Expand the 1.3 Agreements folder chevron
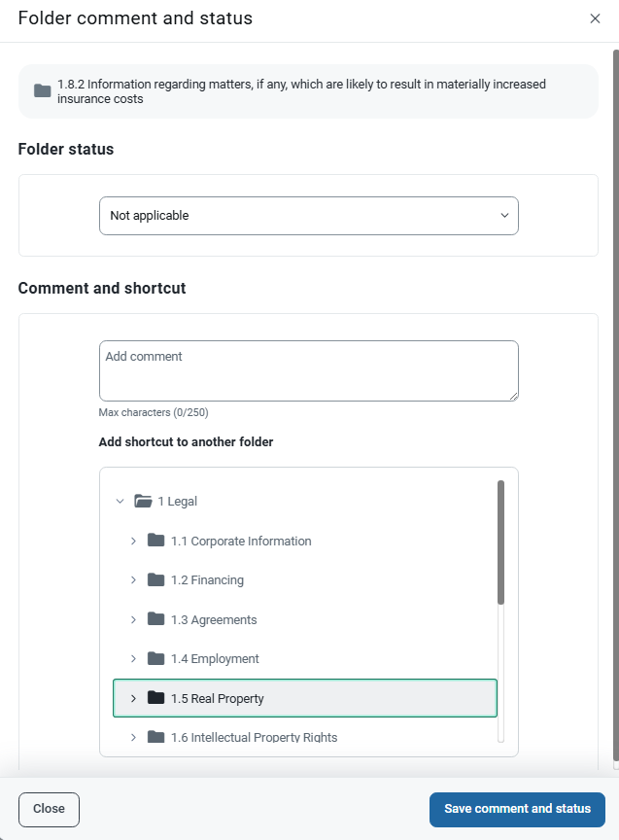Screen dimensions: 619x840 tap(133, 619)
